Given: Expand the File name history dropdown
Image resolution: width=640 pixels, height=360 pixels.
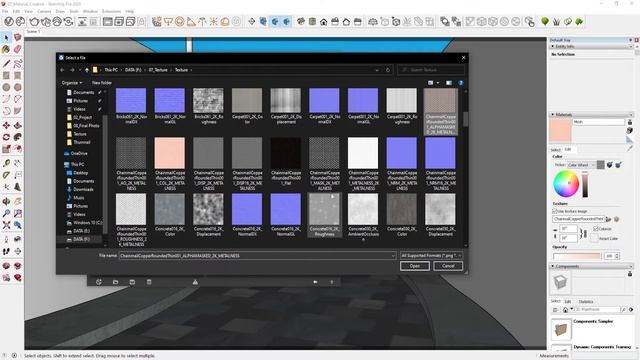Looking at the screenshot, I should tap(393, 256).
